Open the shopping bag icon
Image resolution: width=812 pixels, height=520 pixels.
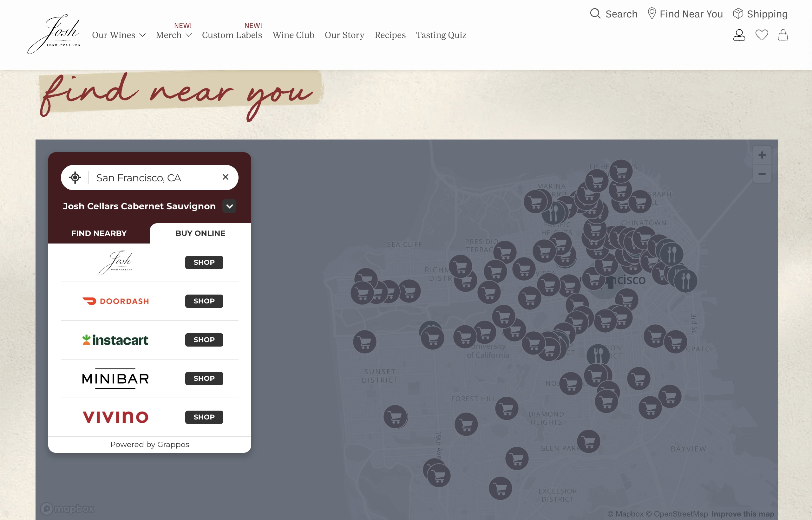click(x=783, y=35)
